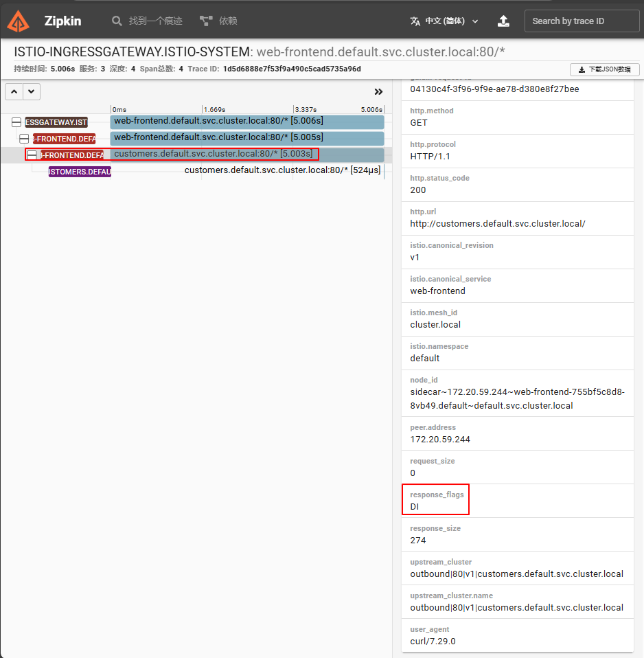Click the 下载JSON数据 download button

(605, 69)
